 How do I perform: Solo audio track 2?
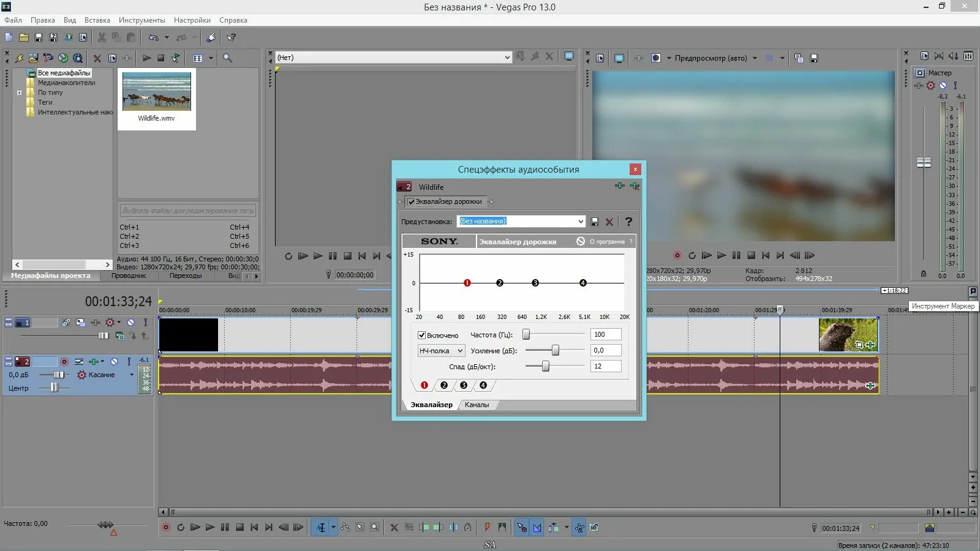click(129, 362)
